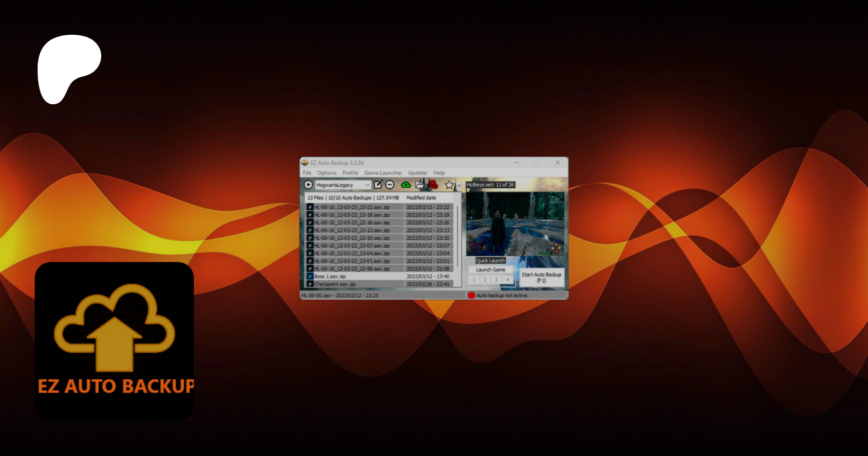Click the red database stack icon
Viewport: 868px width, 456px height.
(x=434, y=185)
